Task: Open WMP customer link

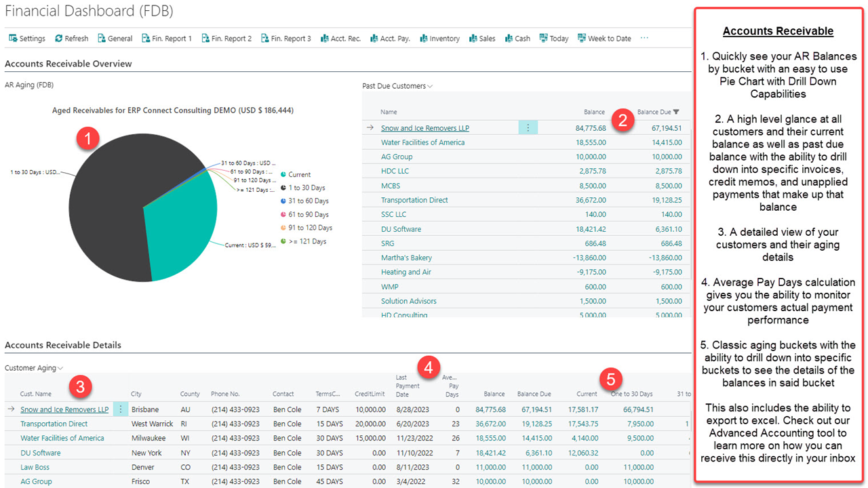Action: click(x=390, y=287)
